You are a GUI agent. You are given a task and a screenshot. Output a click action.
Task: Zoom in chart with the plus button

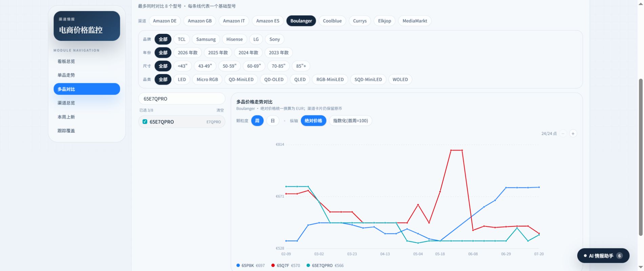tap(573, 134)
